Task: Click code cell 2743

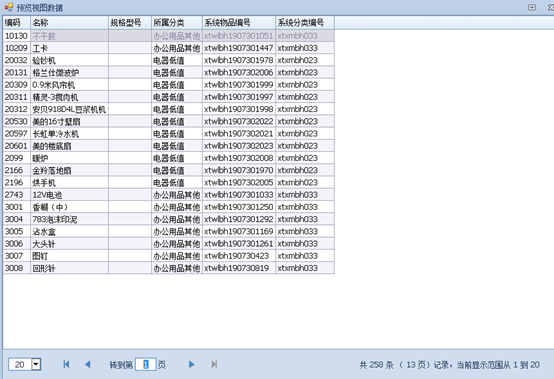Action: pyautogui.click(x=17, y=195)
